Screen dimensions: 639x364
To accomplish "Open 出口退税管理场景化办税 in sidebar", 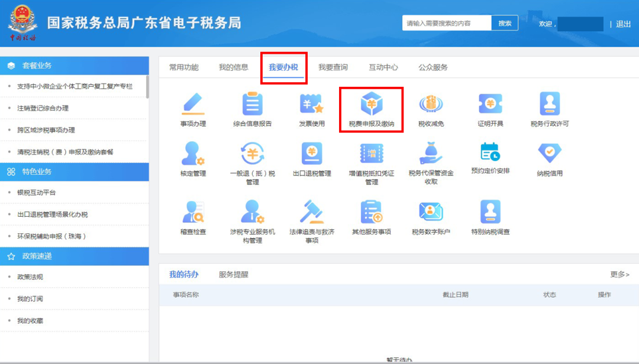I will [x=52, y=214].
